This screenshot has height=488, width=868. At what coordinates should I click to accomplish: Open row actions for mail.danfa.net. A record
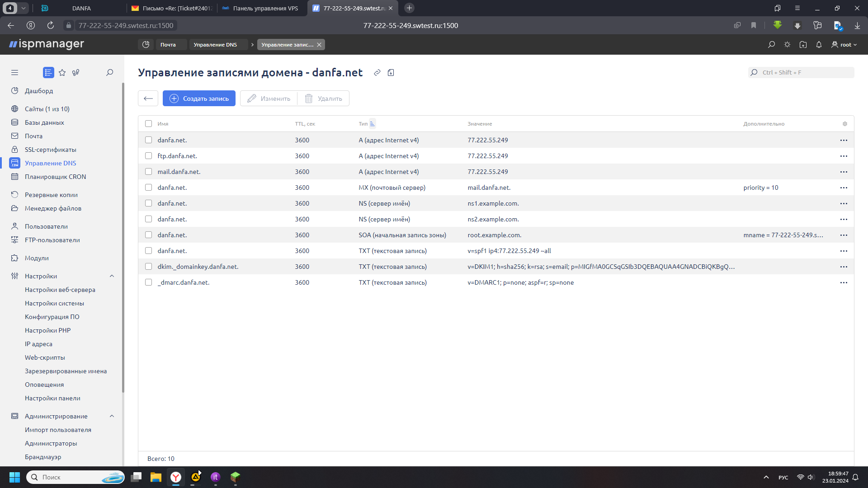point(844,172)
